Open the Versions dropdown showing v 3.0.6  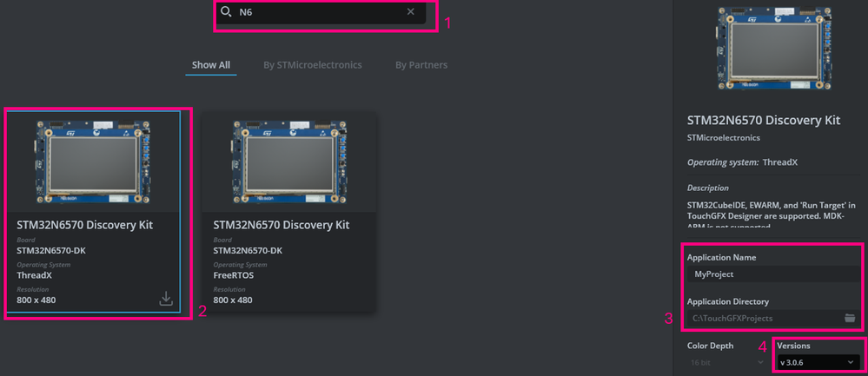818,362
